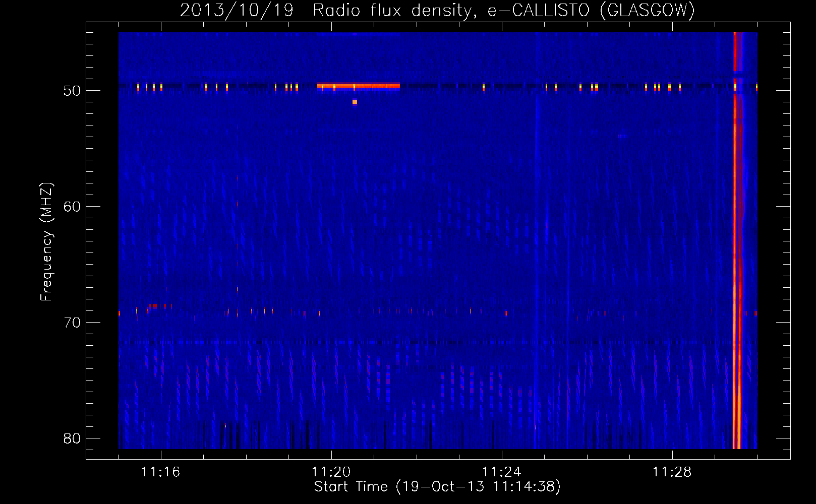The width and height of the screenshot is (816, 504).
Task: Click the long red horizontal band at 50 MHz
Action: coord(359,86)
